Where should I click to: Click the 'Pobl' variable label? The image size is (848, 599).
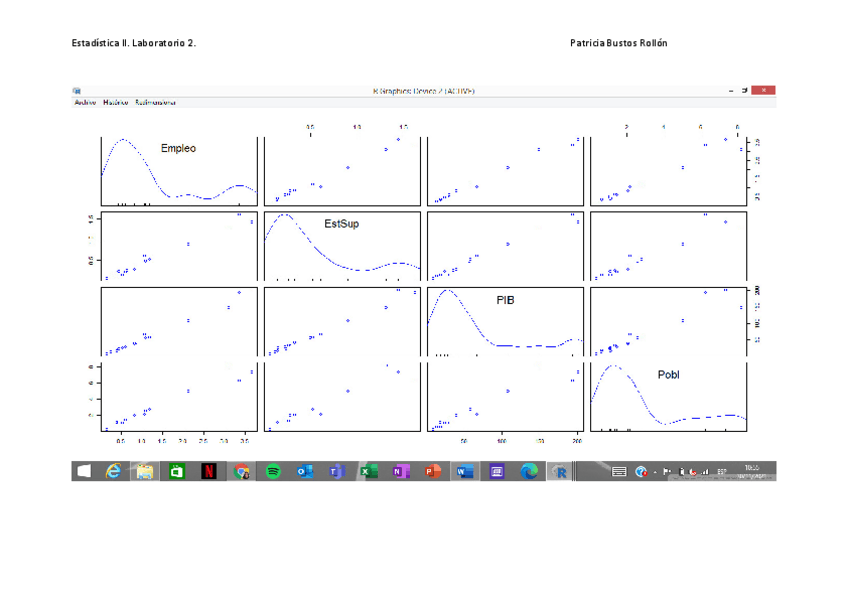tap(668, 375)
